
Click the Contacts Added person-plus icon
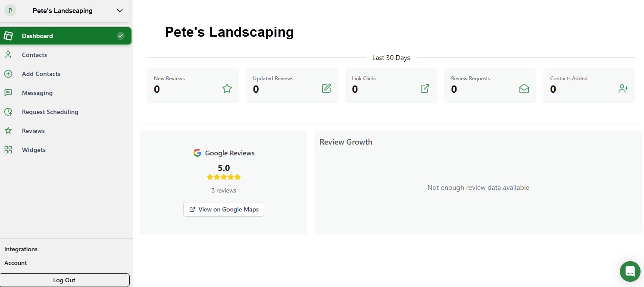pos(623,88)
